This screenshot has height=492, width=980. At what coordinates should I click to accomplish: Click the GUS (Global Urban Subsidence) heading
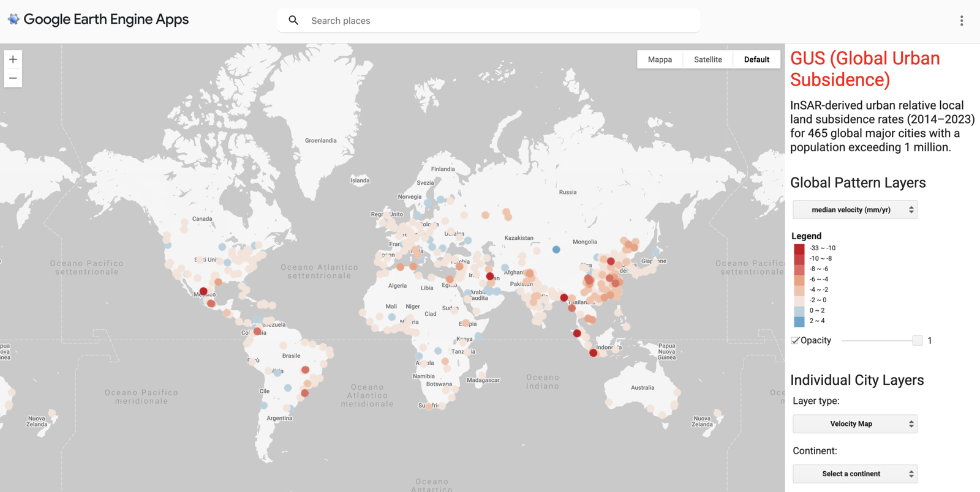click(865, 69)
